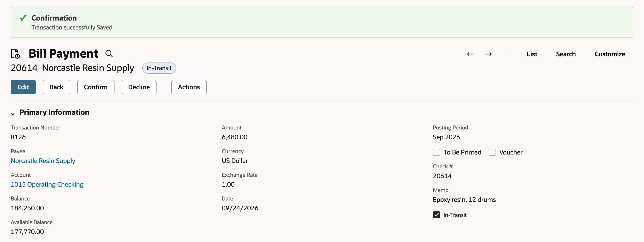The height and width of the screenshot is (242, 644).
Task: Open the Customize option
Action: (x=610, y=54)
